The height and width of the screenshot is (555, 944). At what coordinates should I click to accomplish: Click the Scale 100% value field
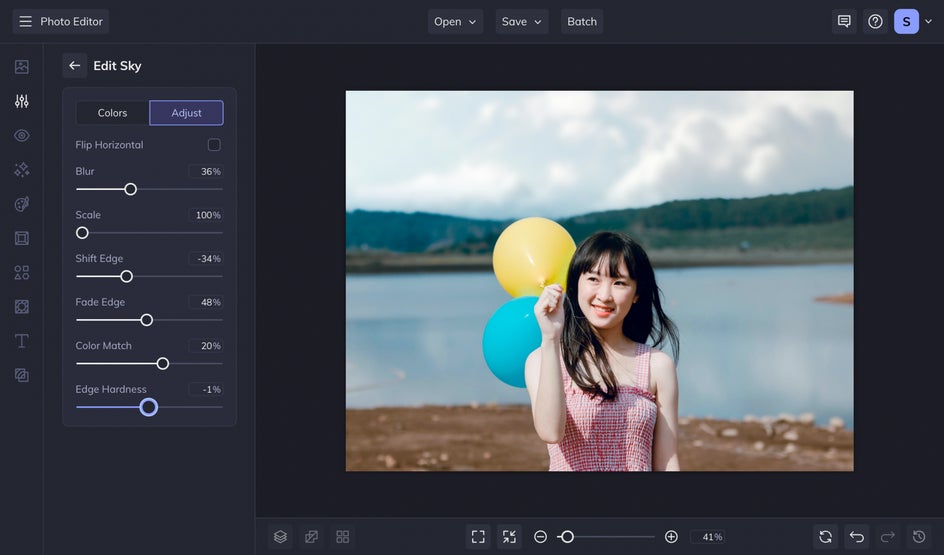[206, 215]
